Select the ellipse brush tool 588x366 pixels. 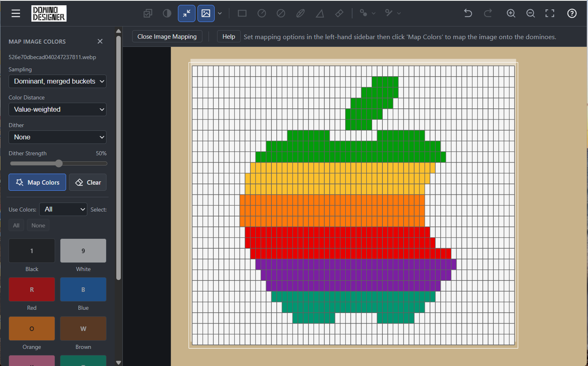pyautogui.click(x=300, y=13)
